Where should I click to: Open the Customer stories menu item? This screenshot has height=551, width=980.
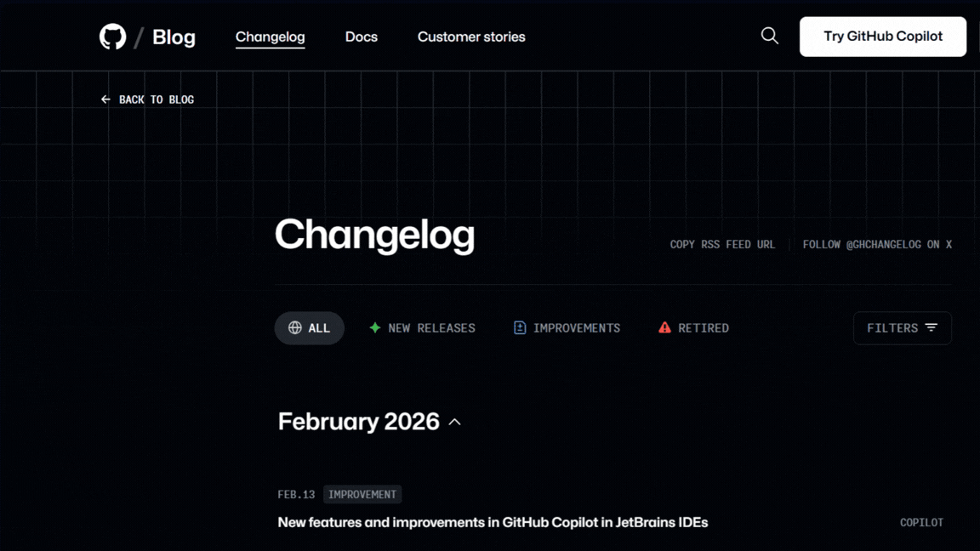(x=471, y=37)
